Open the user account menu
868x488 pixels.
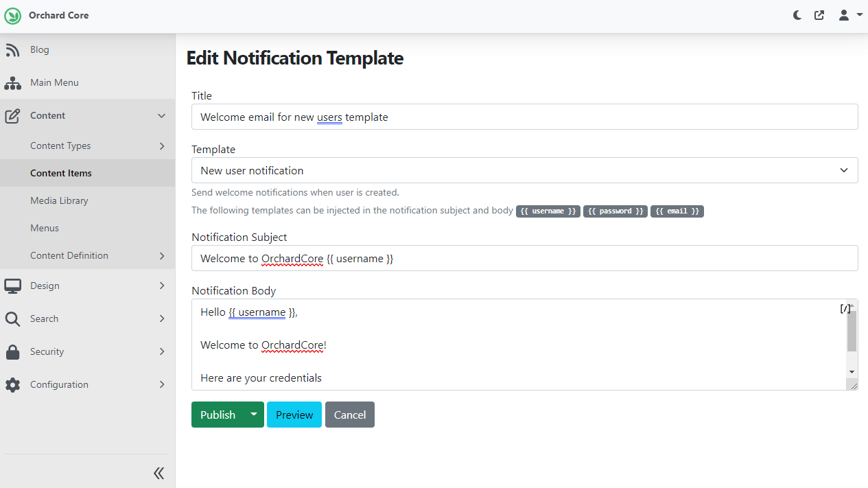click(850, 15)
